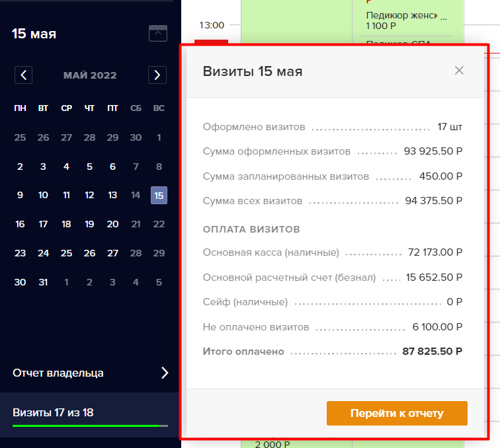Image resolution: width=500 pixels, height=448 pixels.
Task: Select Saturday May 14 date
Action: 136,195
